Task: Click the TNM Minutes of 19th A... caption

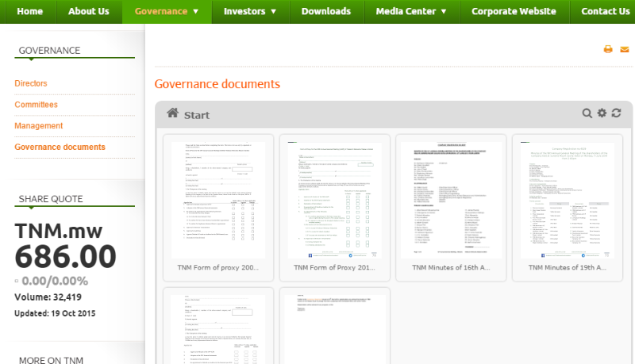Action: tap(568, 267)
